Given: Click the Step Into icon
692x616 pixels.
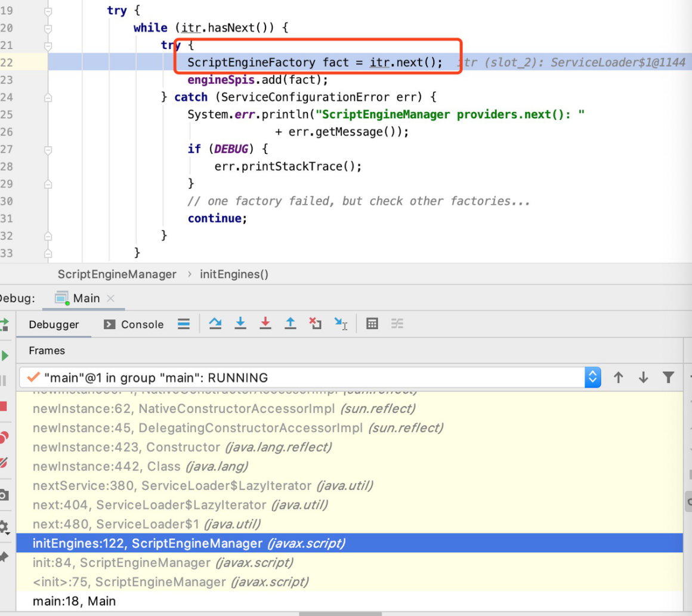Looking at the screenshot, I should (240, 324).
